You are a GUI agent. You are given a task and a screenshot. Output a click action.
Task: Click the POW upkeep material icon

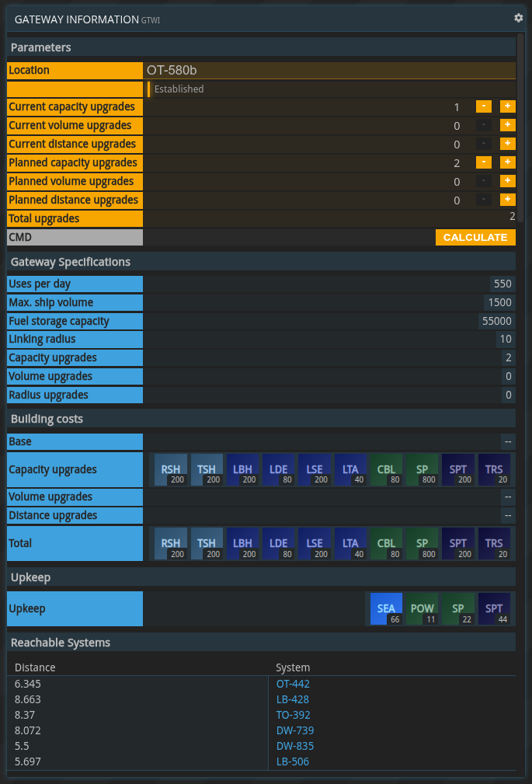point(422,608)
